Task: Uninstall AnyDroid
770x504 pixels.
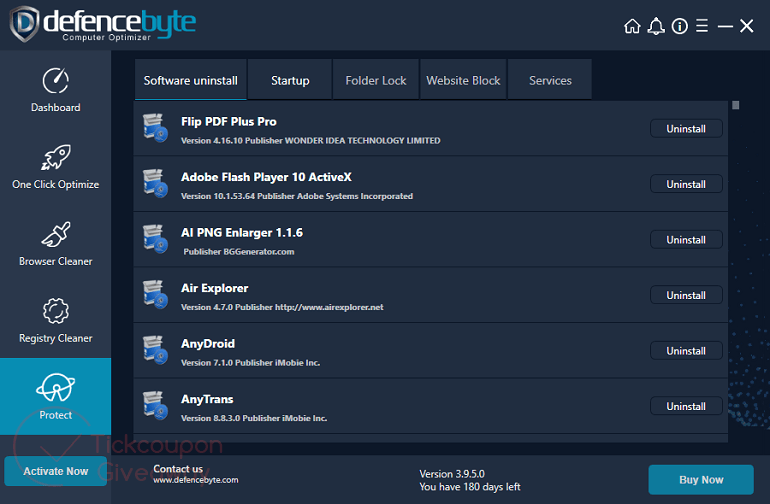Action: [686, 351]
